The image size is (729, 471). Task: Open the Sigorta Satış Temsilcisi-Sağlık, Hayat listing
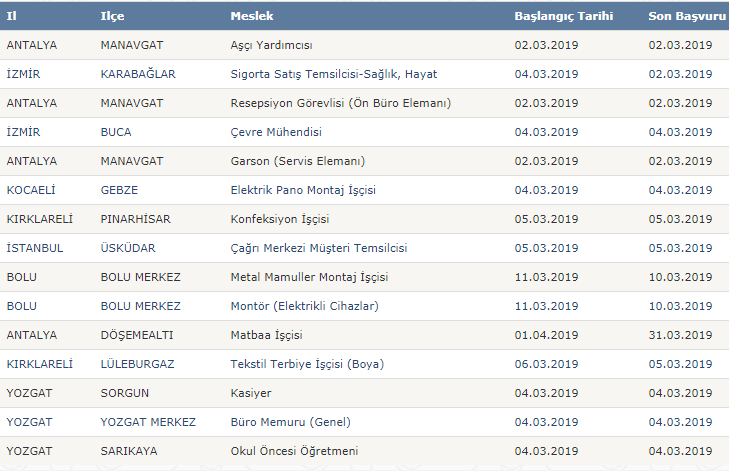pyautogui.click(x=334, y=74)
